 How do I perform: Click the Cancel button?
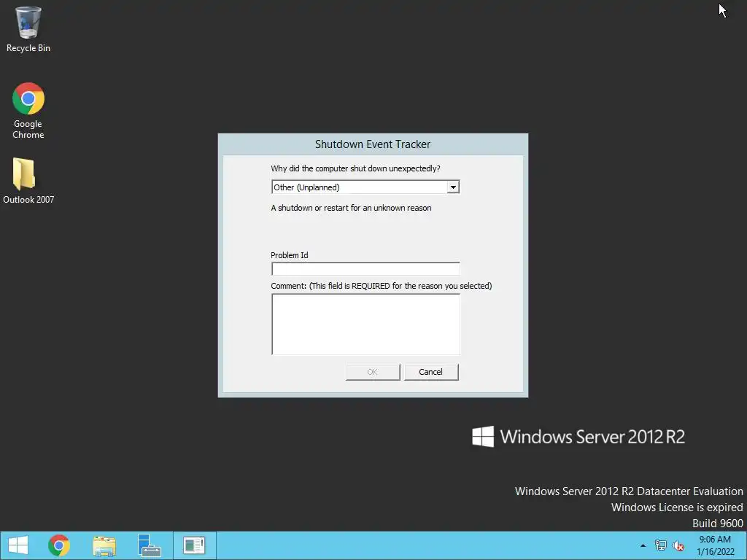point(431,372)
